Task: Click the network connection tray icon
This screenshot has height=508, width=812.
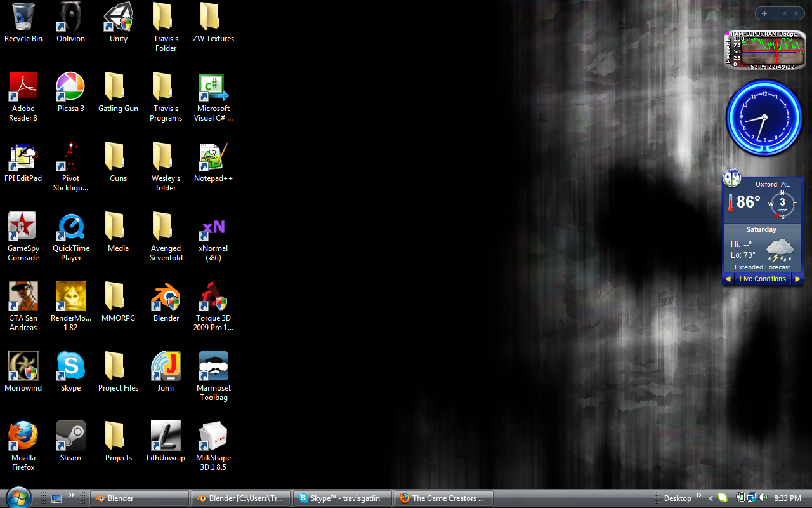Action: [x=751, y=498]
